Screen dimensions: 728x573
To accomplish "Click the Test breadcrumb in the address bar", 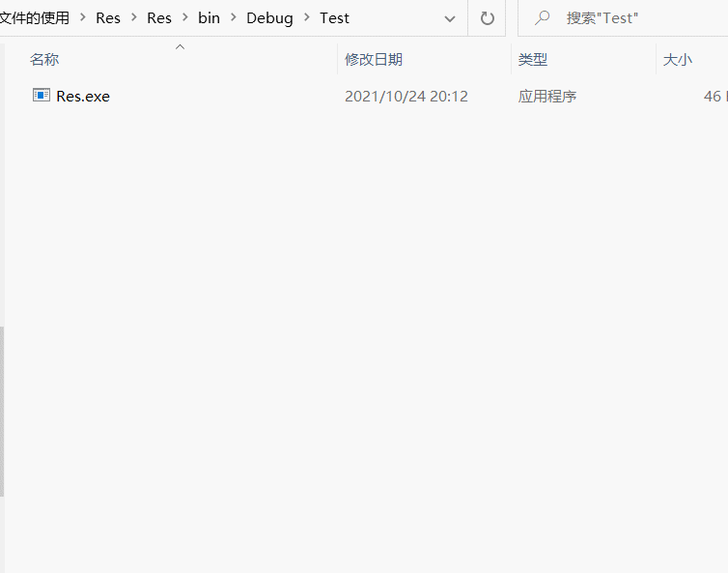I will click(x=334, y=18).
